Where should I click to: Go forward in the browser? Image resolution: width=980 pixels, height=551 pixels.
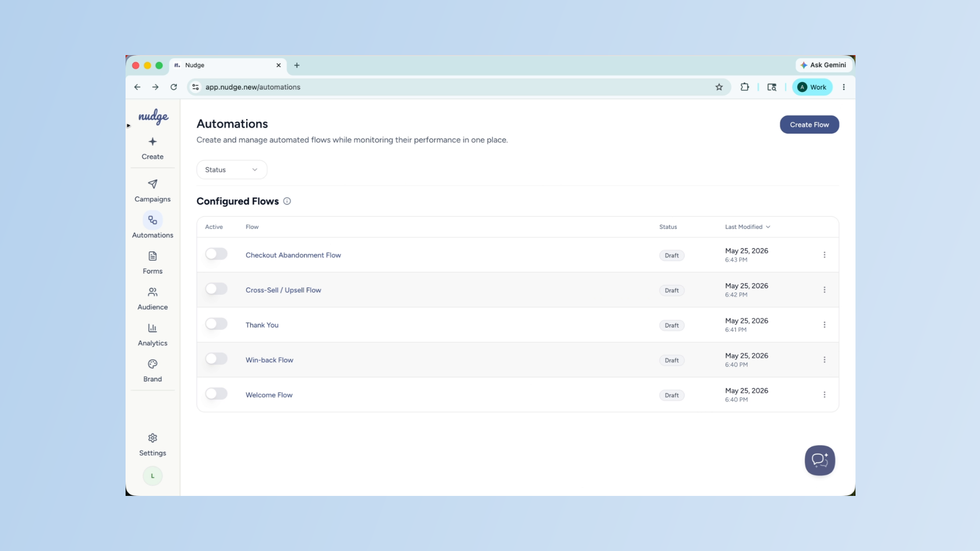coord(155,87)
